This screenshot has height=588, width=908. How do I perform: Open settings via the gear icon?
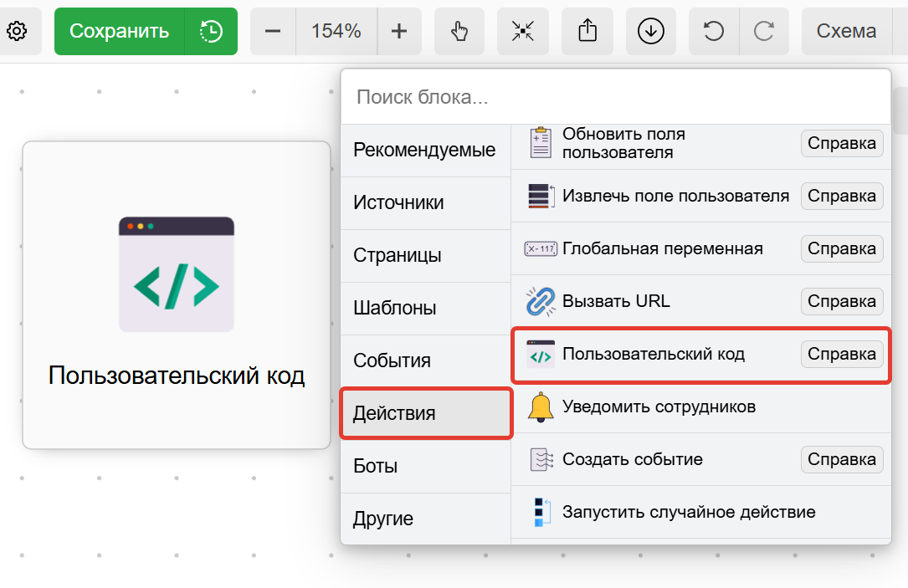coord(18,32)
